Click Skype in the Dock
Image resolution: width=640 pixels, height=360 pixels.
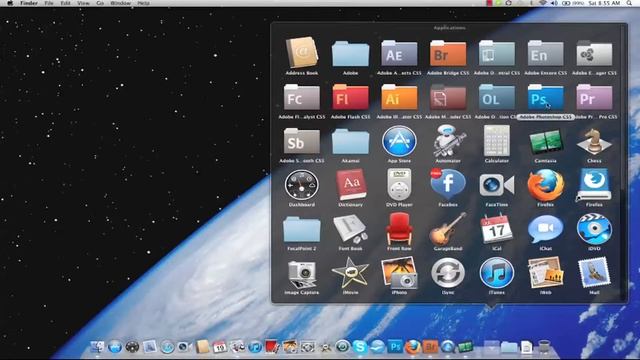pyautogui.click(x=360, y=347)
